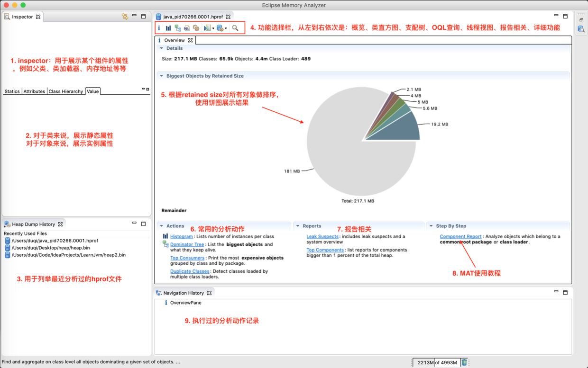Click the restore icon in right trim bar
This screenshot has width=588, height=368.
pos(581,20)
